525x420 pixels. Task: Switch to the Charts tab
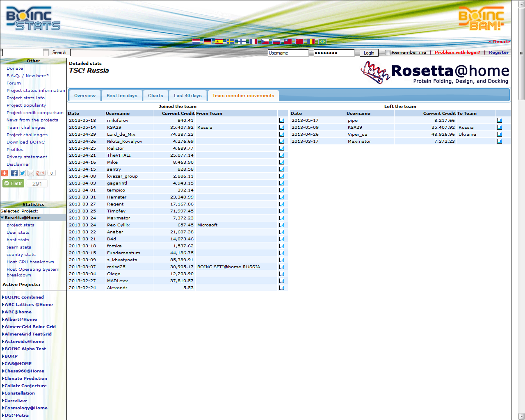[x=155, y=96]
